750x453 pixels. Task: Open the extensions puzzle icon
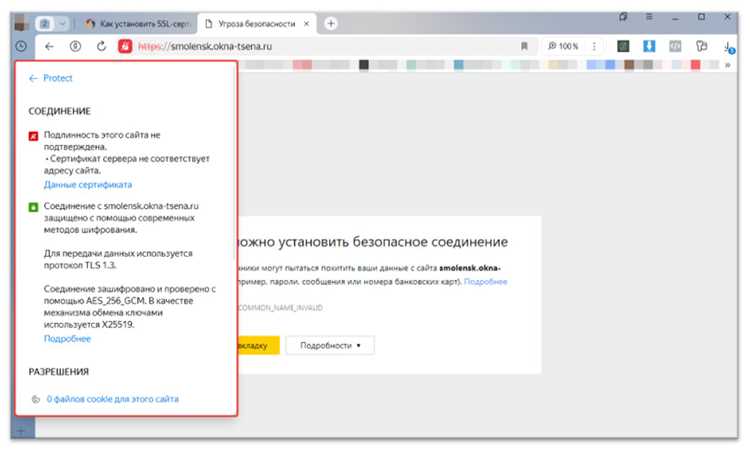pos(701,46)
